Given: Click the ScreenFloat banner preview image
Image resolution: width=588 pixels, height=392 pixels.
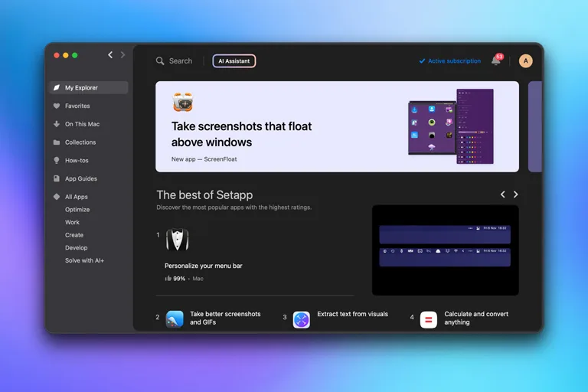Looking at the screenshot, I should [x=451, y=126].
